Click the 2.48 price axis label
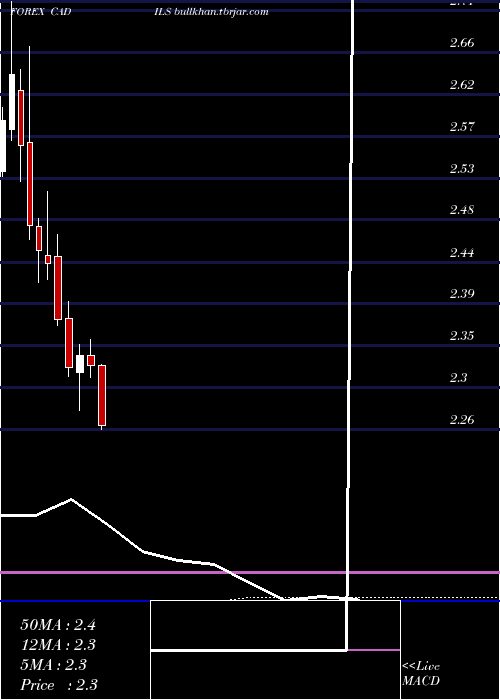 [462, 210]
